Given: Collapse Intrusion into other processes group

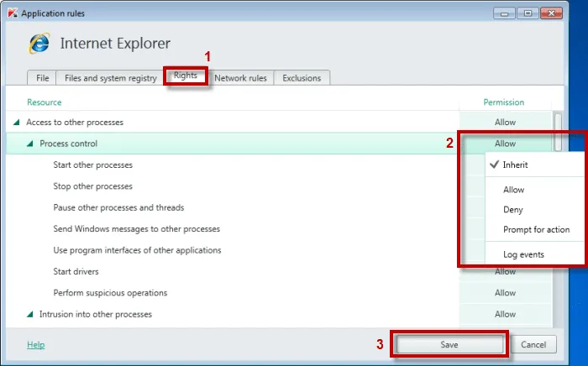Looking at the screenshot, I should 30,314.
